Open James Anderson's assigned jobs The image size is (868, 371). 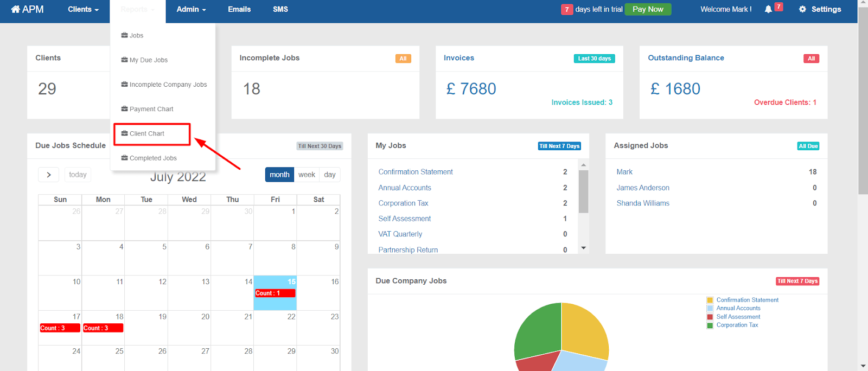click(x=643, y=188)
